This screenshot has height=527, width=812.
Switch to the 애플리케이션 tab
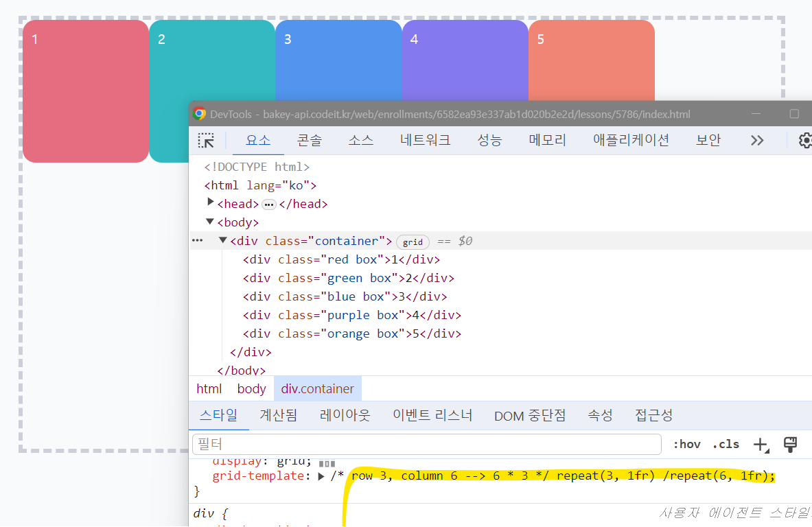[631, 140]
